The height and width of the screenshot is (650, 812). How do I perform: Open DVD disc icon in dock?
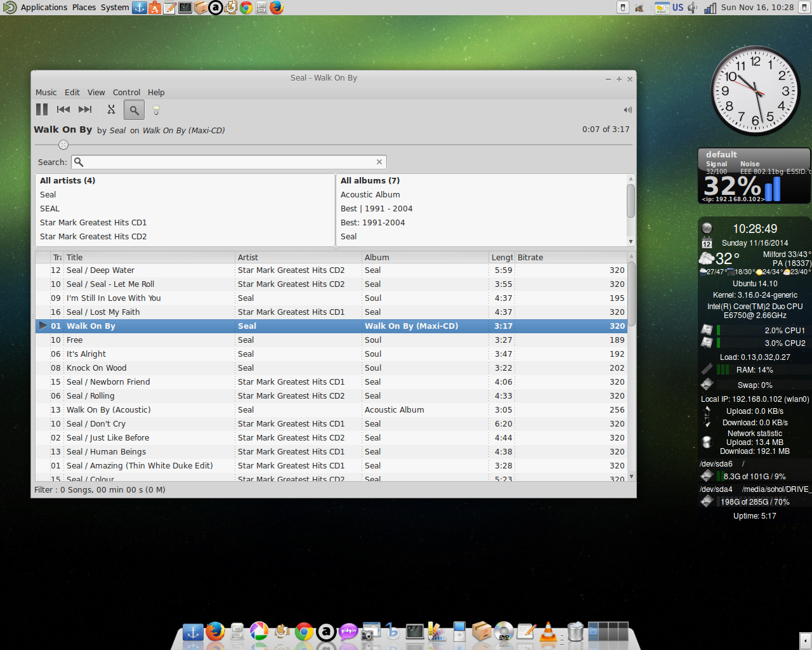(504, 632)
